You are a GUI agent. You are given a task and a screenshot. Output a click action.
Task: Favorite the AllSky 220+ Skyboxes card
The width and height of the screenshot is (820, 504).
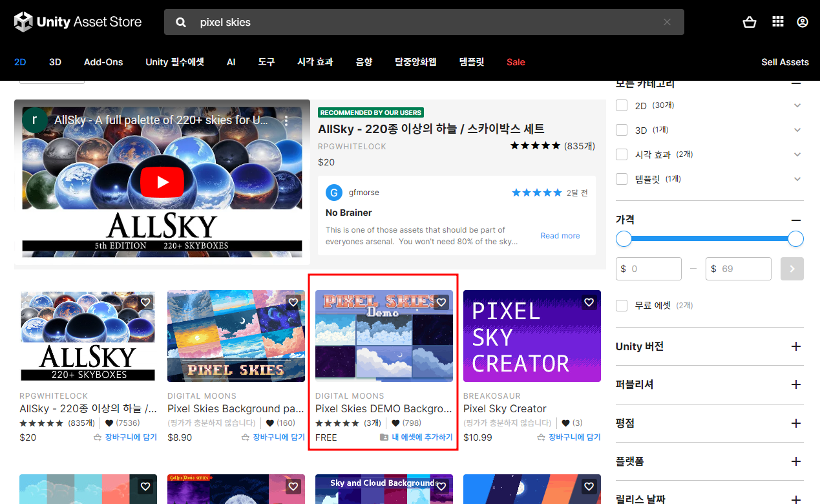(x=145, y=302)
